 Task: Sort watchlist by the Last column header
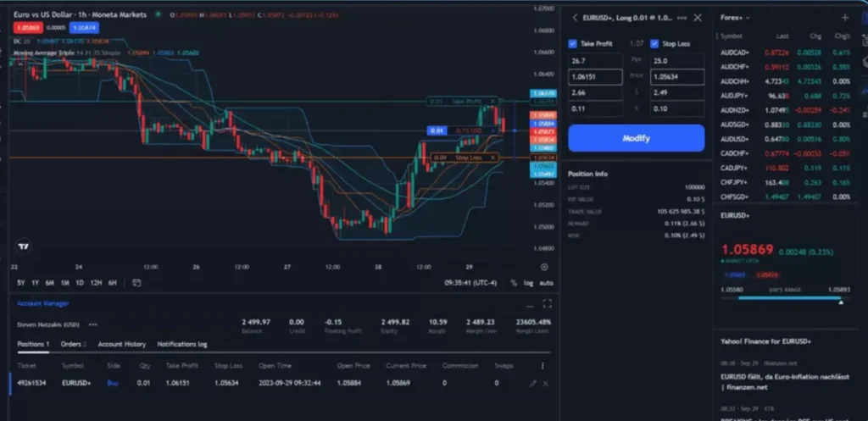pos(782,36)
